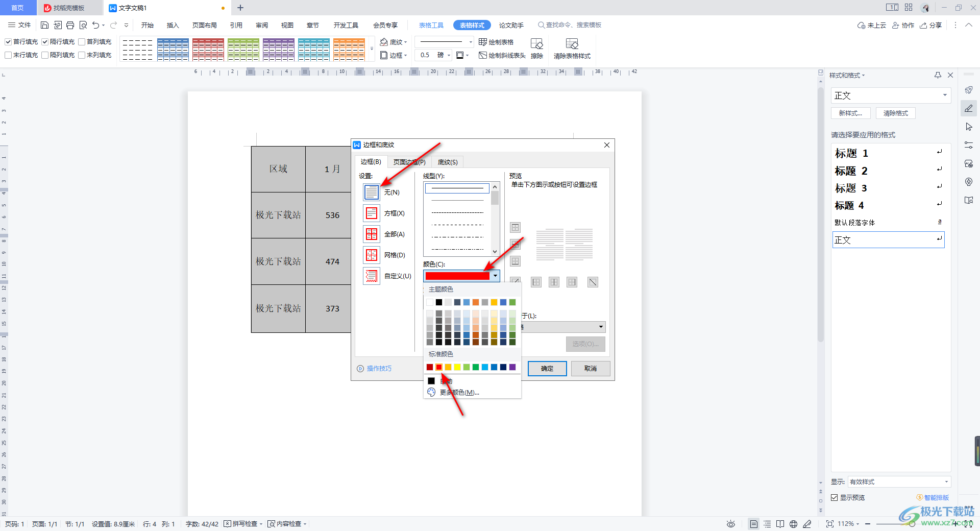Toggle 隔行填充 checkbox

[x=45, y=42]
